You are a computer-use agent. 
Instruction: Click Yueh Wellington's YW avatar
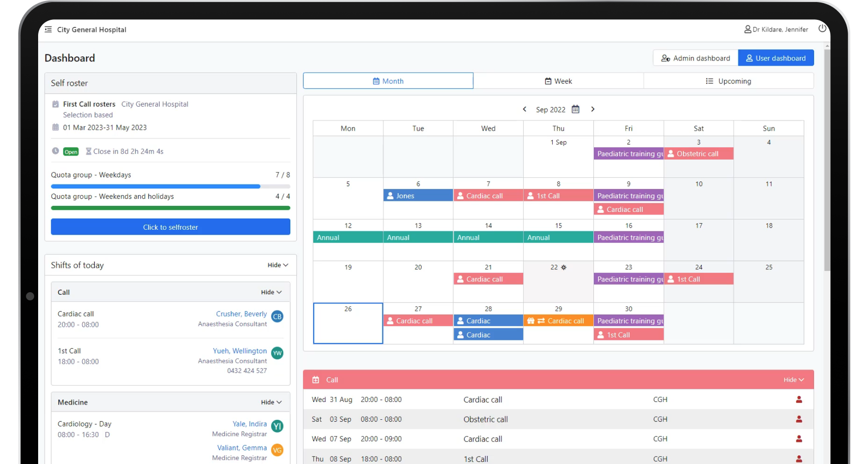[277, 353]
